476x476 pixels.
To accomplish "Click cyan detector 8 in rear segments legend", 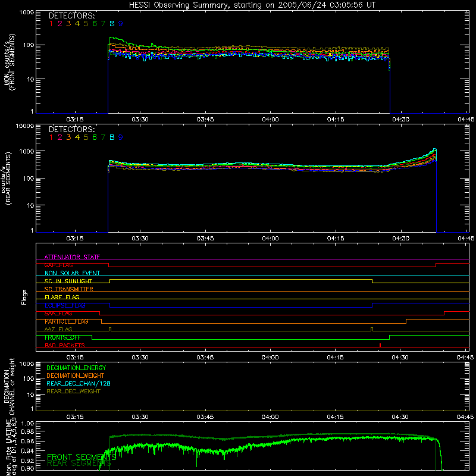I will (x=112, y=137).
